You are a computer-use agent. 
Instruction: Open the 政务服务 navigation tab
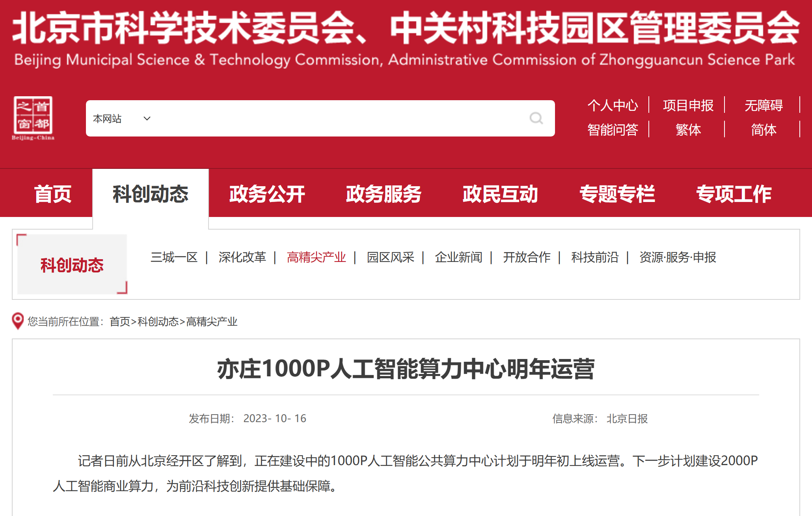(x=384, y=194)
